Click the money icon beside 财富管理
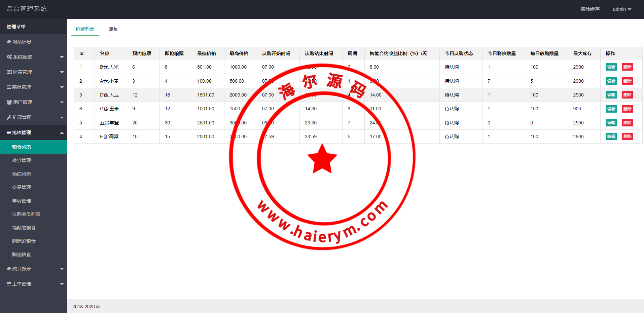 pyautogui.click(x=9, y=72)
